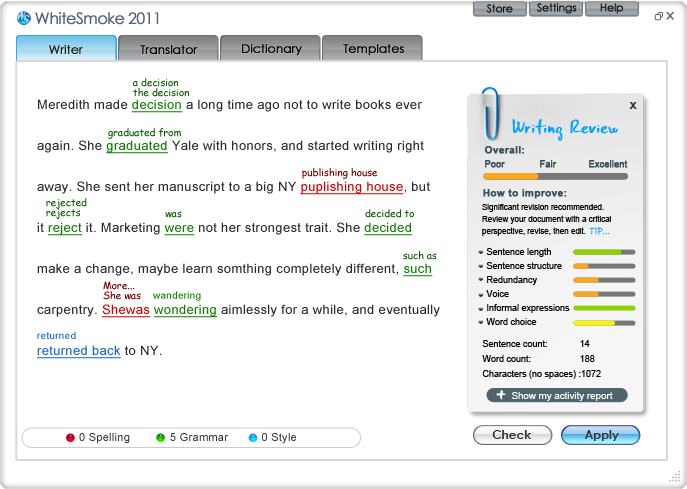Open the Dictionary tab
Viewport: 687px width, 489px height.
(x=271, y=48)
